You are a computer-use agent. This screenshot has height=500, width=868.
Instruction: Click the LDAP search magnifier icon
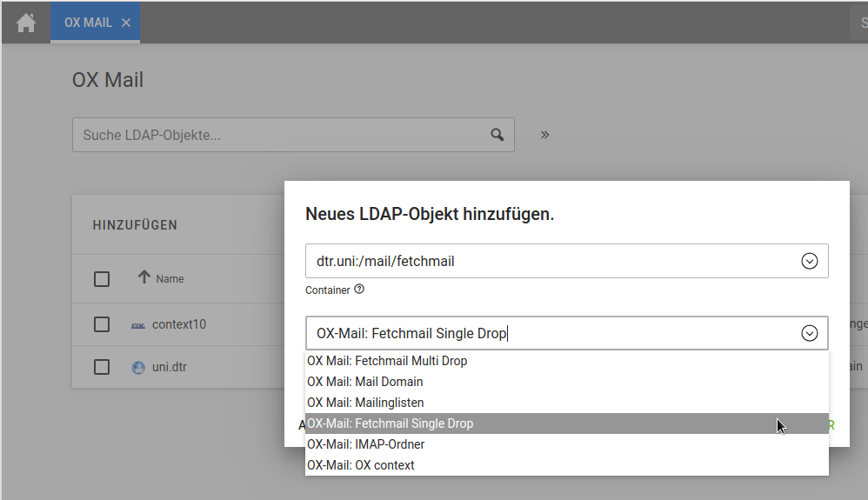497,135
